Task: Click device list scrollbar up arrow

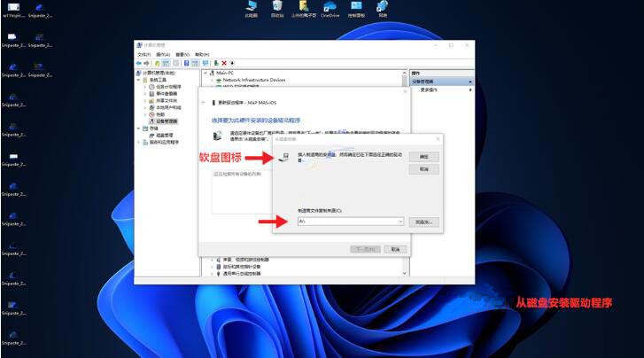Action: coord(405,74)
